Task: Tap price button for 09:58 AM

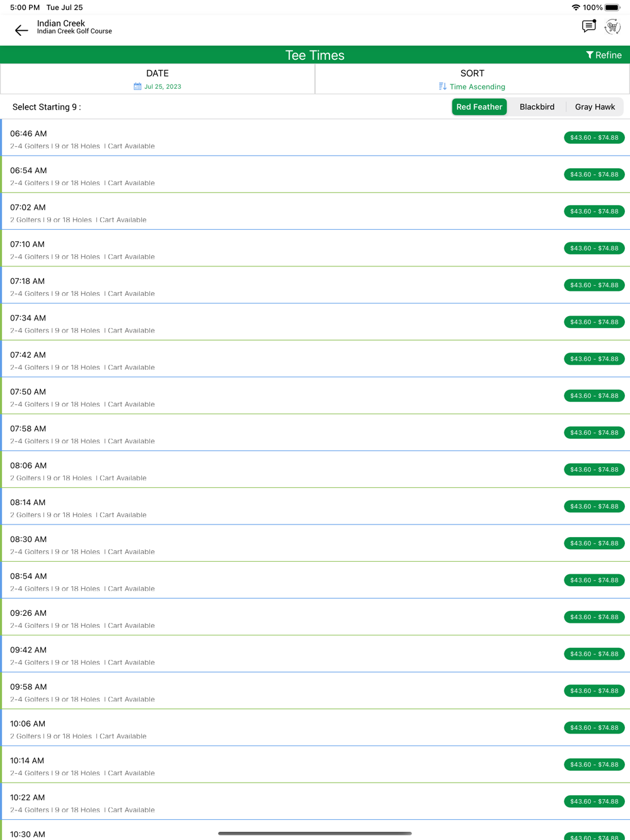Action: 594,691
